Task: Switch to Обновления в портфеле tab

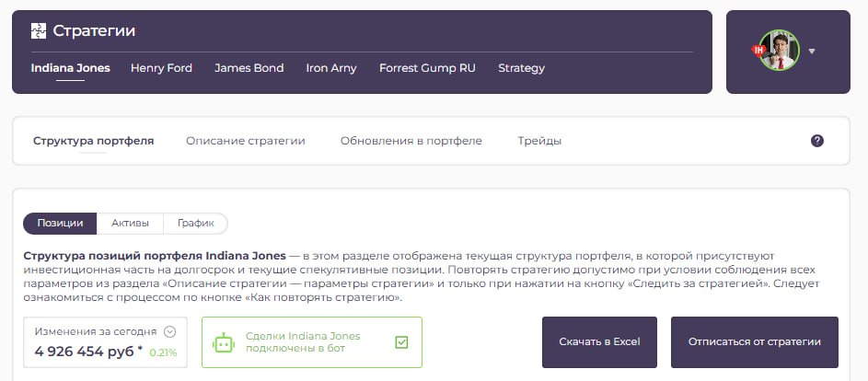Action: [411, 141]
